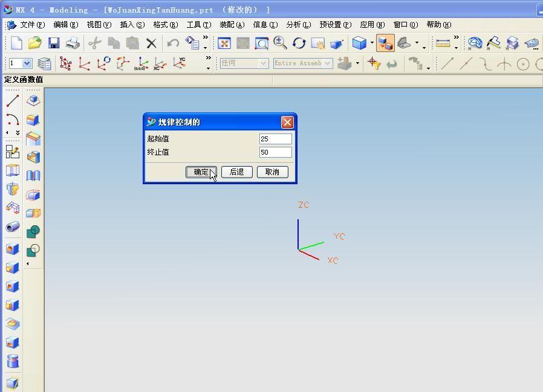Open the 插入 (Insert) menu
This screenshot has width=543, height=392.
coord(132,25)
